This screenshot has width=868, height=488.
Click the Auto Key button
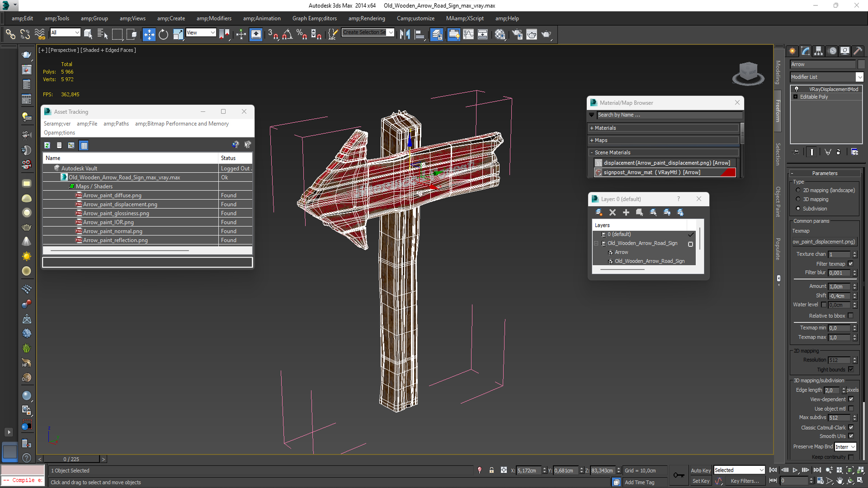click(700, 470)
